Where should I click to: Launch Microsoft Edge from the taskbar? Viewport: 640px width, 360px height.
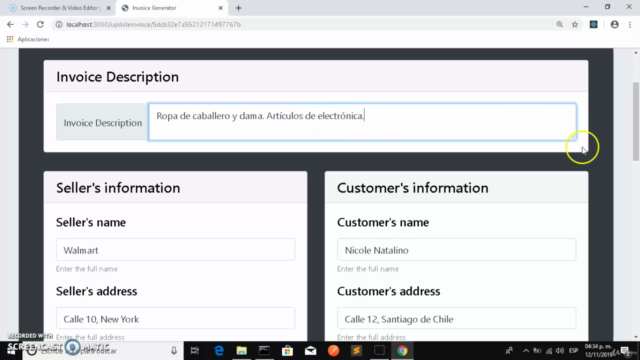point(219,351)
